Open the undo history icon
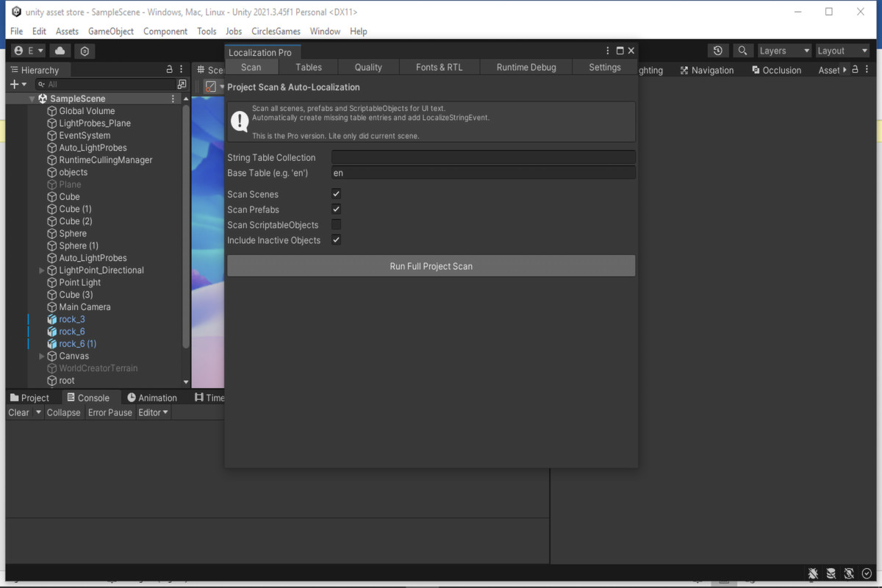Screen dimensions: 882x588 click(717, 51)
